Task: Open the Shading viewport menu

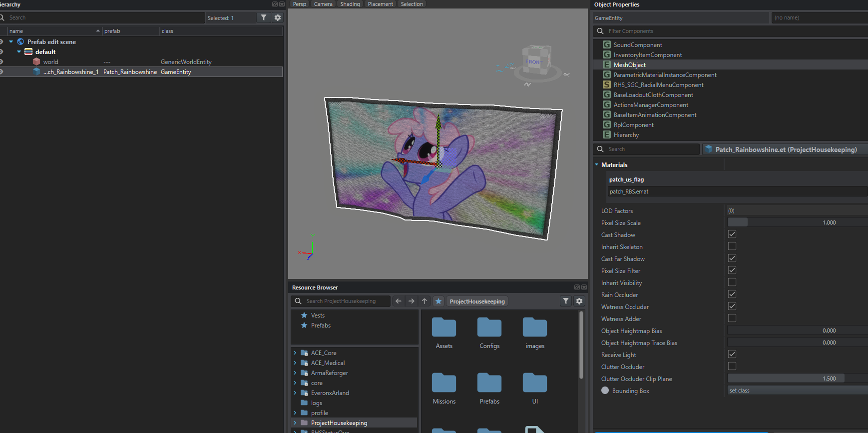Action: [350, 4]
